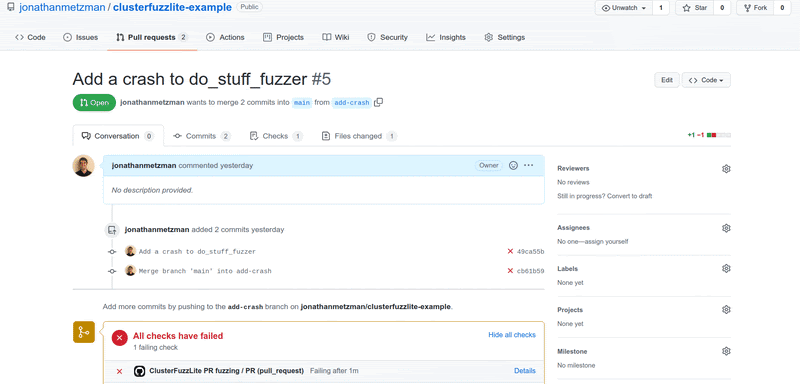
Task: Switch to the Checks tab
Action: coord(276,136)
